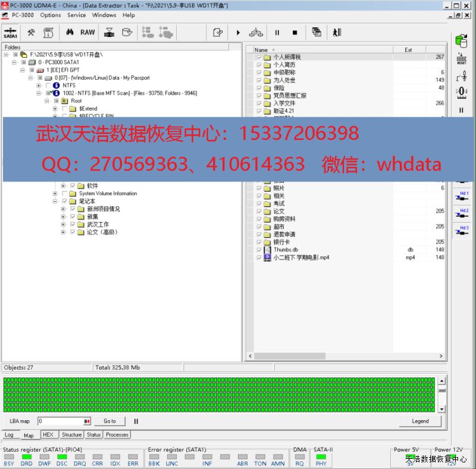The width and height of the screenshot is (476, 469).
Task: Collapse the 0 - PC3000 SATA1 tree node
Action: click(x=14, y=62)
